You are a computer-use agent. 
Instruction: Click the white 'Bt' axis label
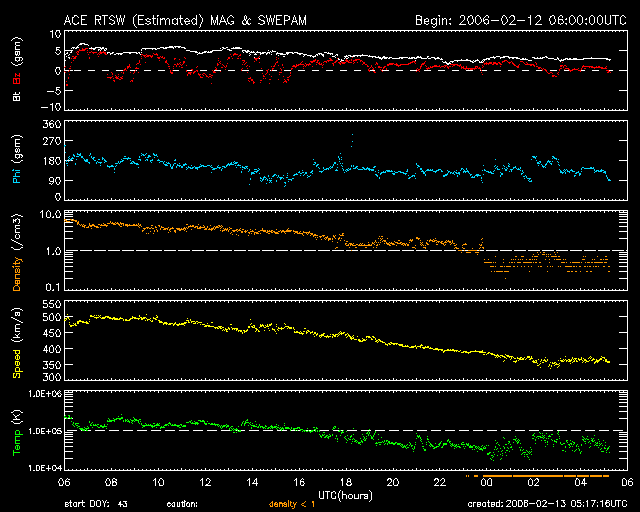tap(17, 96)
